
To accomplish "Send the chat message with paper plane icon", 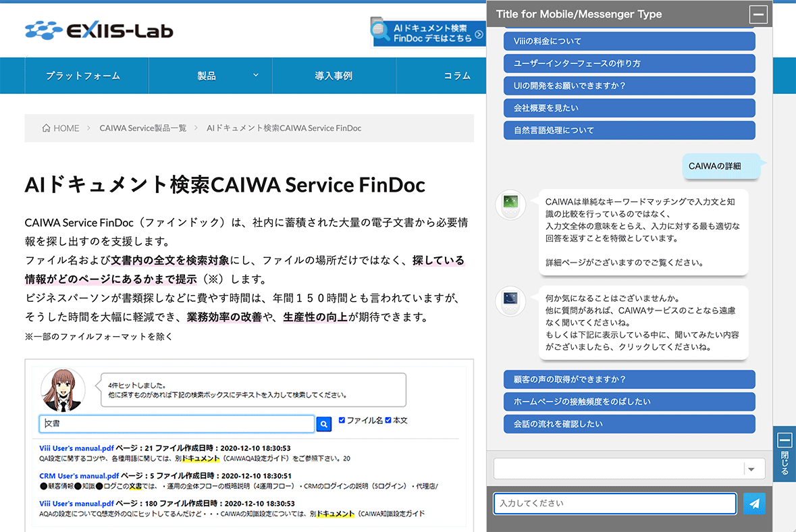I will coord(754,504).
